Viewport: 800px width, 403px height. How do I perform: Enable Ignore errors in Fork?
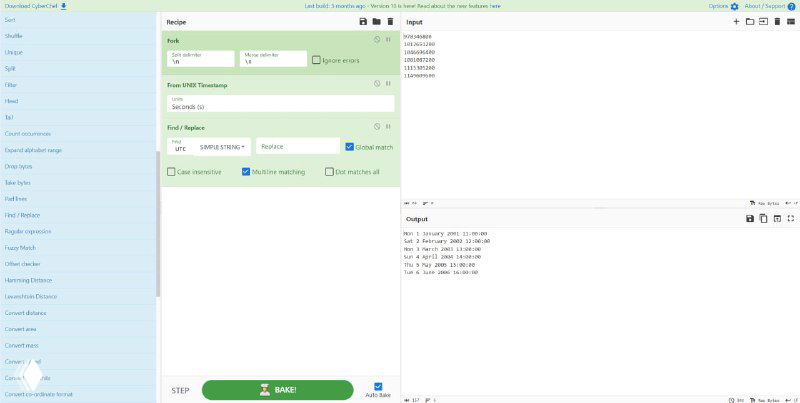(316, 60)
